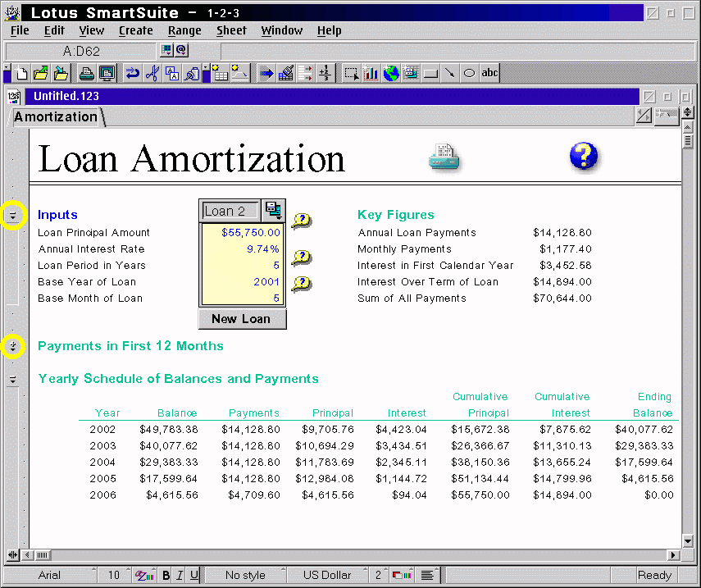Click the Fast Format paintbrush icon
The image size is (701, 588).
[286, 73]
